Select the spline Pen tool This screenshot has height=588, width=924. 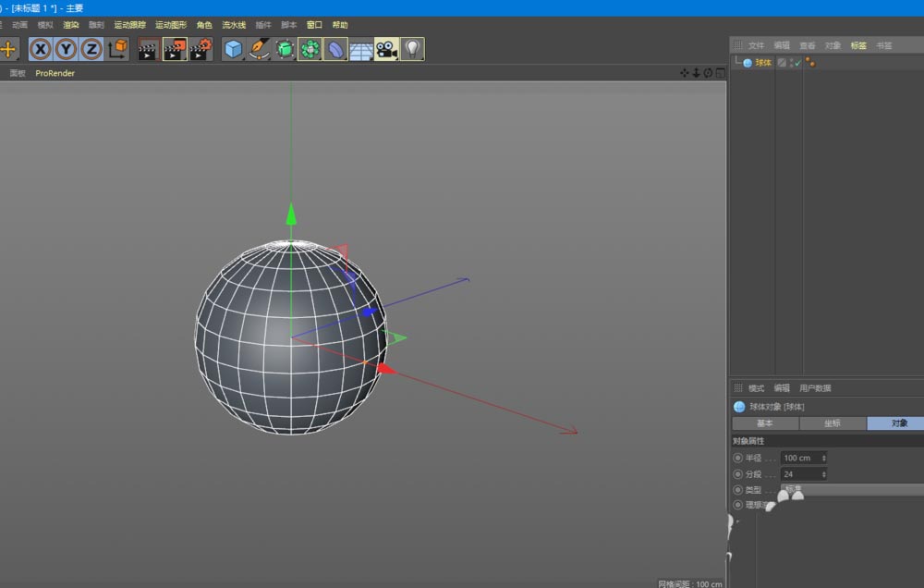coord(259,50)
